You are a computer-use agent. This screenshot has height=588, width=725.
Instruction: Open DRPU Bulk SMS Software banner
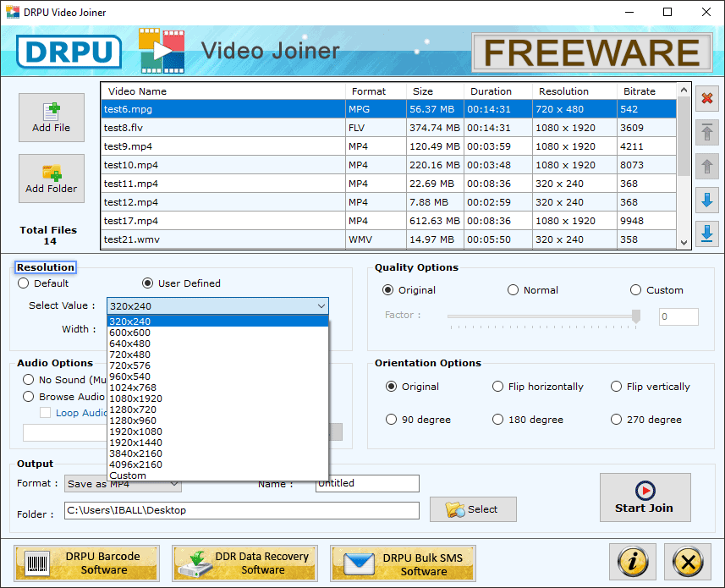[x=403, y=563]
